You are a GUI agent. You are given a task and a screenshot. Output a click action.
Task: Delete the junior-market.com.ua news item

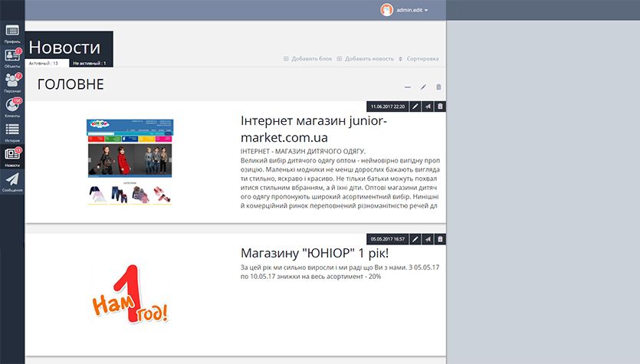click(x=440, y=107)
